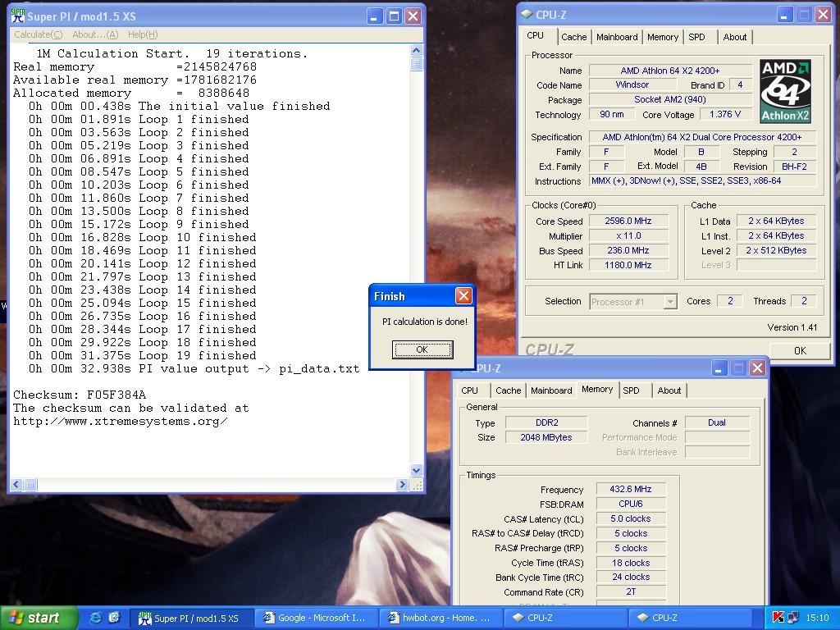Click the Super PI horizontal scrollbar thumb

coord(30,484)
